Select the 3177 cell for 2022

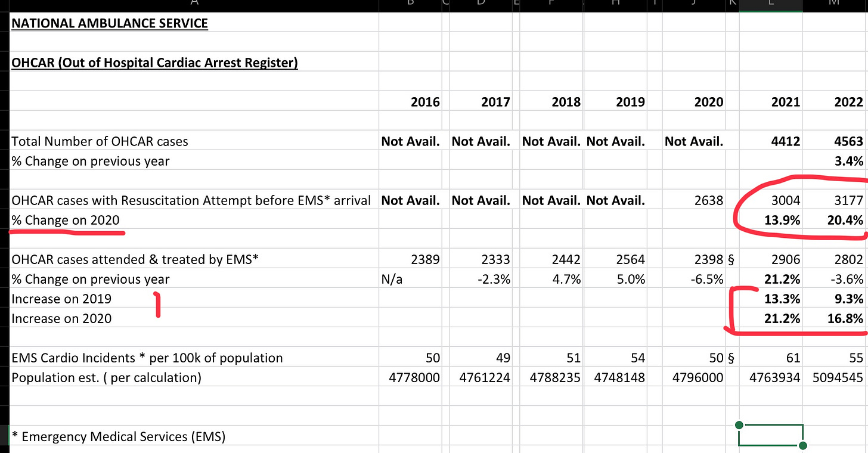pos(849,200)
